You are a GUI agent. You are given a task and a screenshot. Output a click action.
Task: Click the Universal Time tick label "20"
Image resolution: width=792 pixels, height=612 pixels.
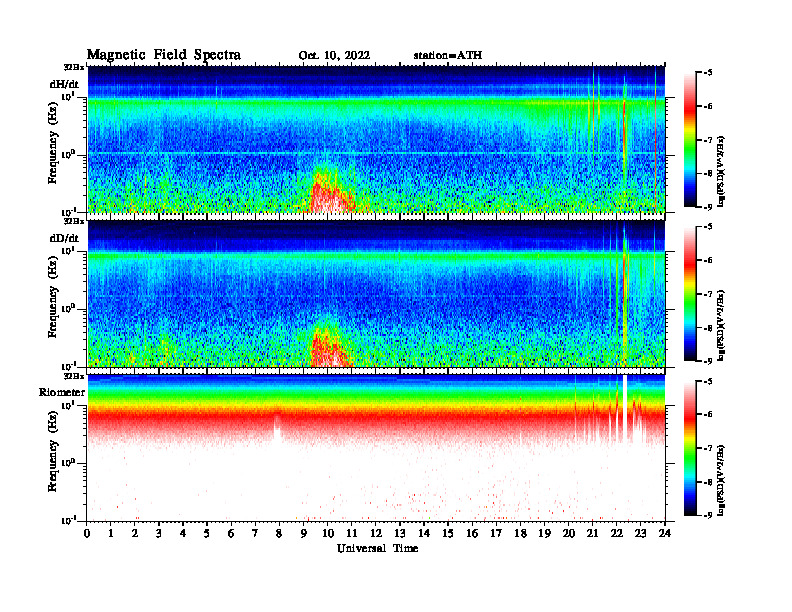tap(568, 533)
